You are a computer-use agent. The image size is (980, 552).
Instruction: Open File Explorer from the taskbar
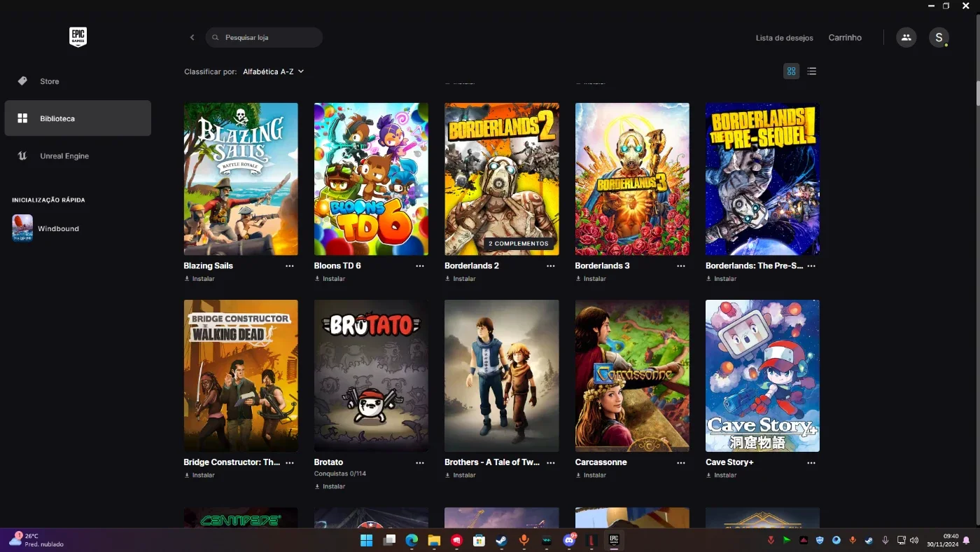tap(434, 540)
